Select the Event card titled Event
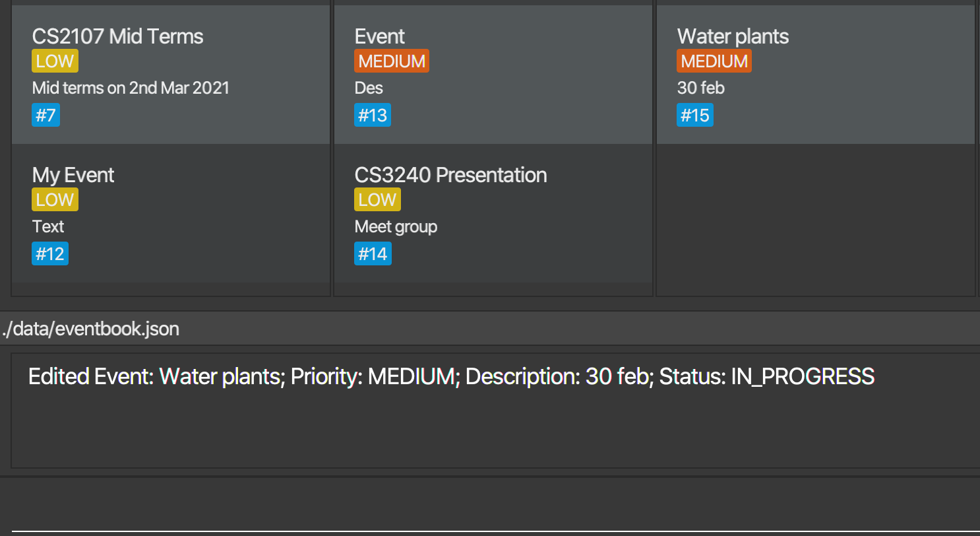This screenshot has width=980, height=536. 493,75
